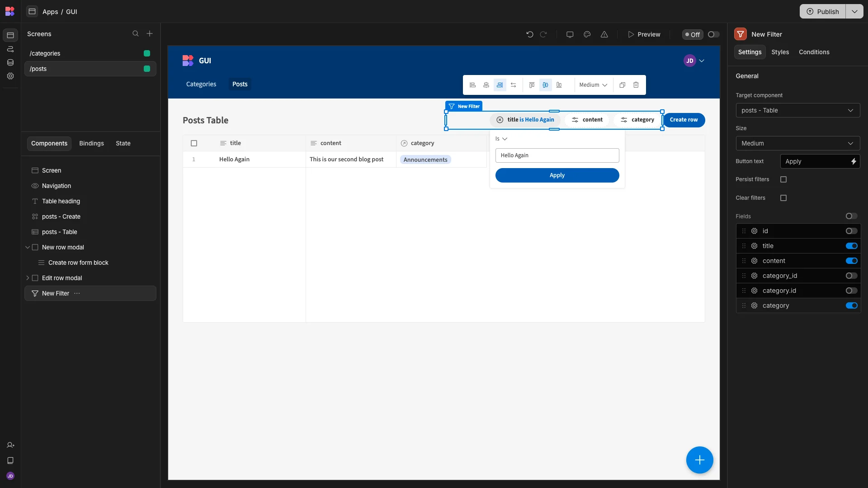This screenshot has width=868, height=488.
Task: Open the Data section database icon
Action: point(10,62)
